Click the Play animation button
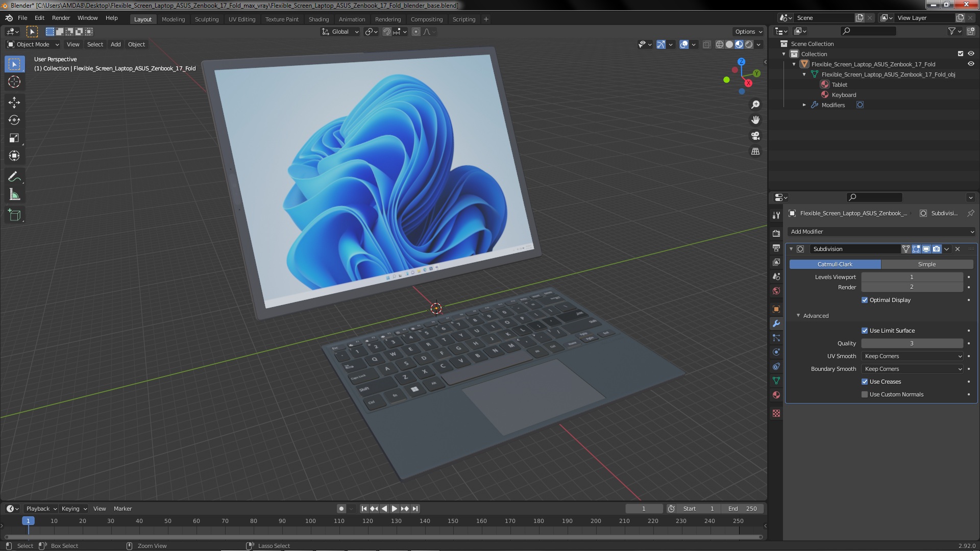Image resolution: width=980 pixels, height=551 pixels. (x=395, y=509)
